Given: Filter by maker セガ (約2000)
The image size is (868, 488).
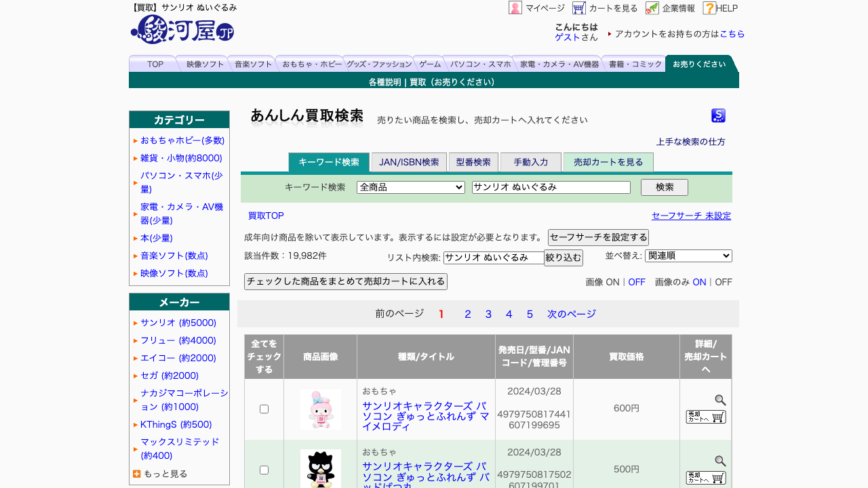Looking at the screenshot, I should tap(170, 375).
